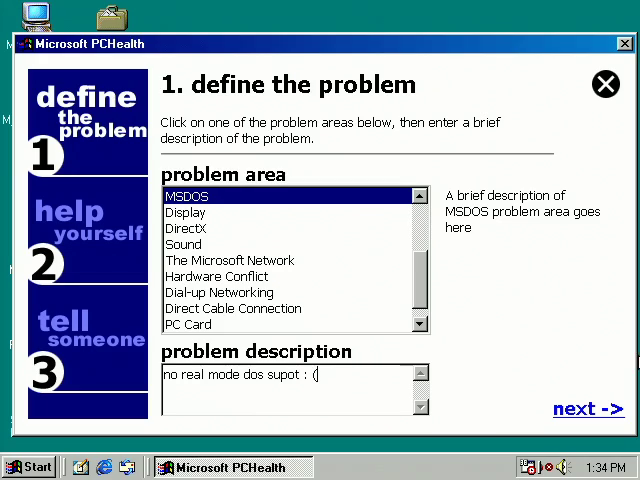Click the problem description down arrow
640x480 pixels.
pyautogui.click(x=421, y=407)
